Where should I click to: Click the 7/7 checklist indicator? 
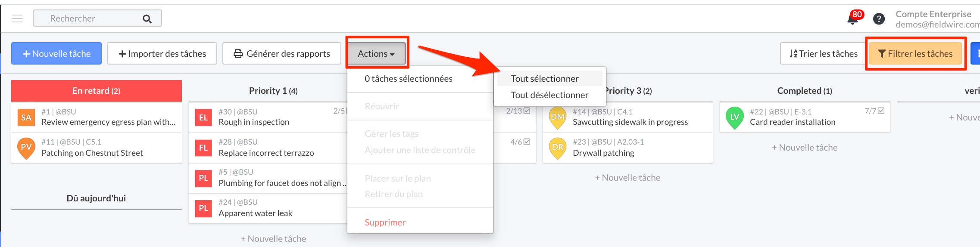(874, 111)
